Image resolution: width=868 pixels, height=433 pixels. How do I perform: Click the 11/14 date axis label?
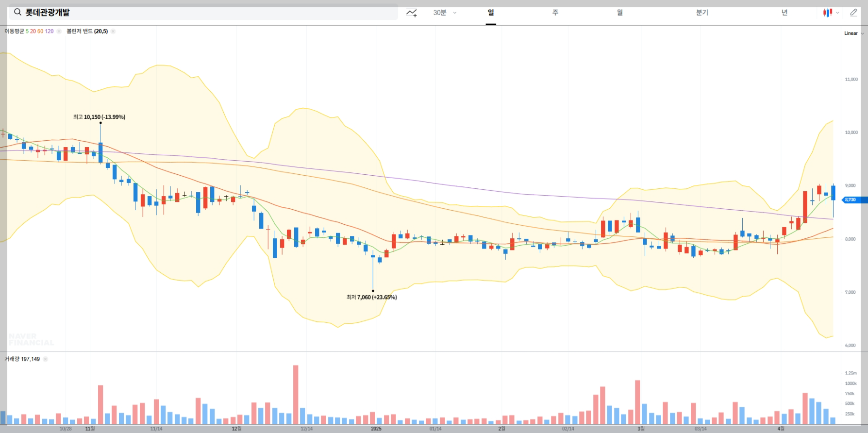(156, 429)
